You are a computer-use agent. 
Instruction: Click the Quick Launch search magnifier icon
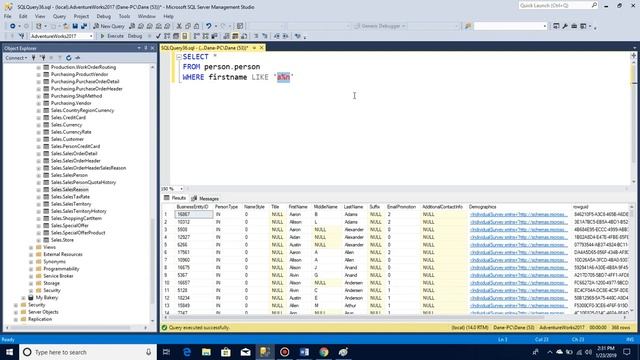click(594, 5)
